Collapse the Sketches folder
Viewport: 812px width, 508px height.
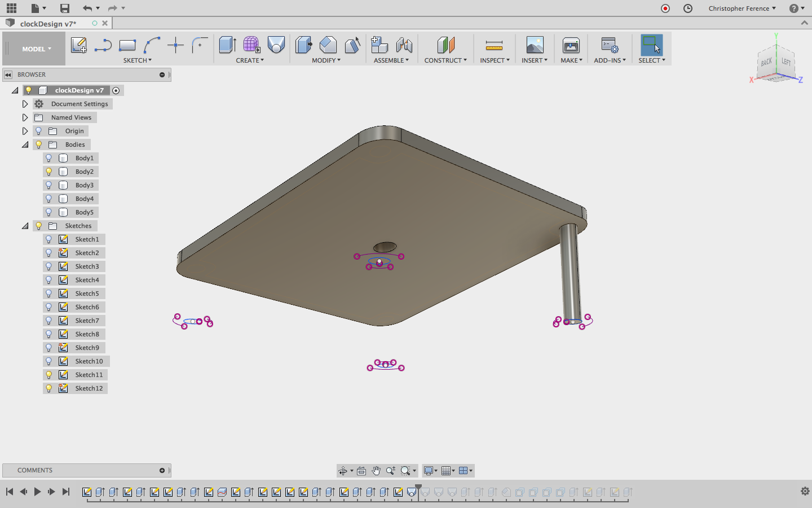[25, 226]
